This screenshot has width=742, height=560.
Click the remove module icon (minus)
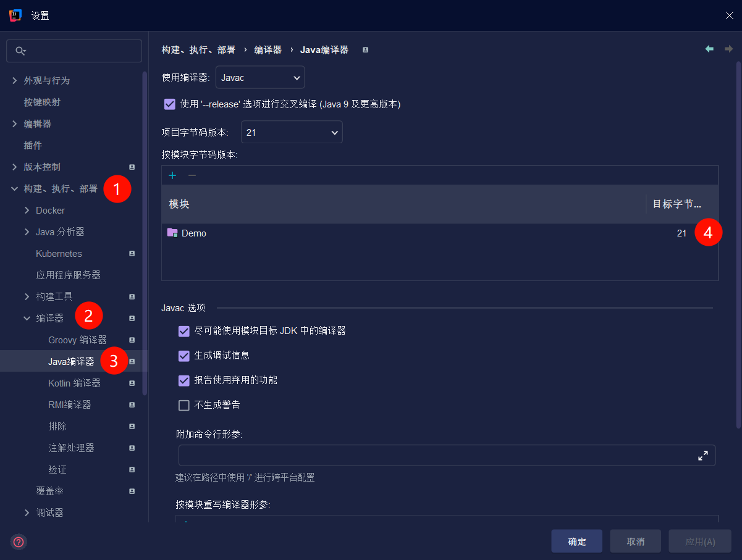[192, 175]
